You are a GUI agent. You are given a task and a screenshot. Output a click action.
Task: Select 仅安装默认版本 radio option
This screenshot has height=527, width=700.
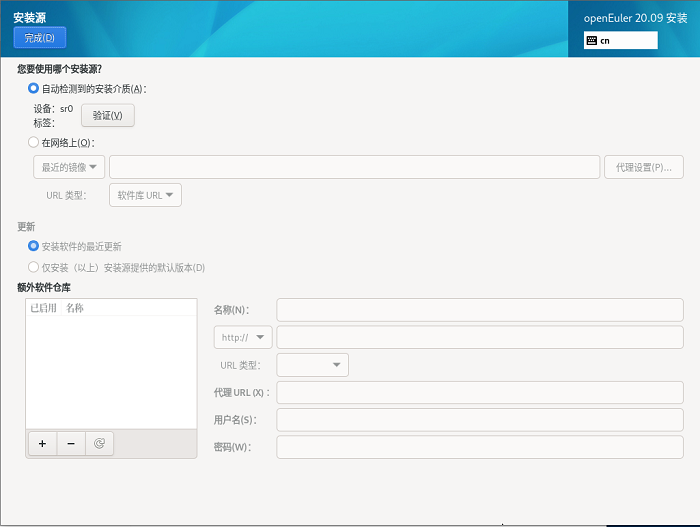34,268
